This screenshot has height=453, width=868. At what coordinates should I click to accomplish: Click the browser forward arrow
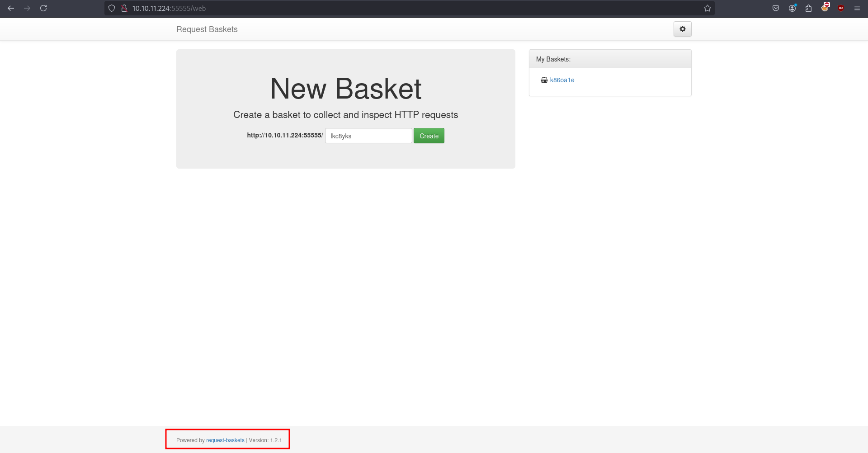click(27, 8)
